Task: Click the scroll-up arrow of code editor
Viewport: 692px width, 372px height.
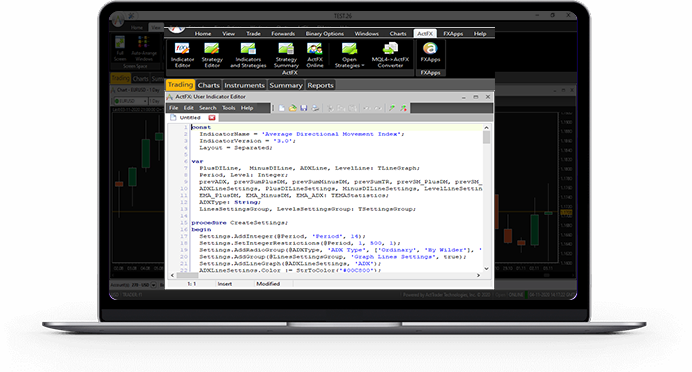Action: point(486,128)
